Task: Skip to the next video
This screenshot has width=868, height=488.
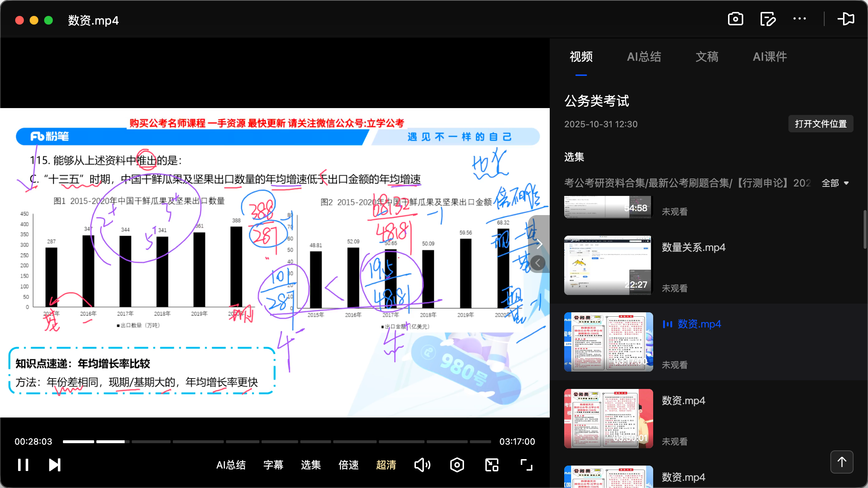Action: tap(54, 465)
